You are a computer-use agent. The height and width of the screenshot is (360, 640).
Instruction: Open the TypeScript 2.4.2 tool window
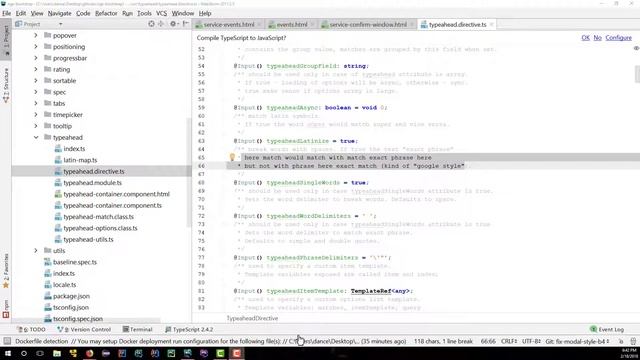point(189,329)
